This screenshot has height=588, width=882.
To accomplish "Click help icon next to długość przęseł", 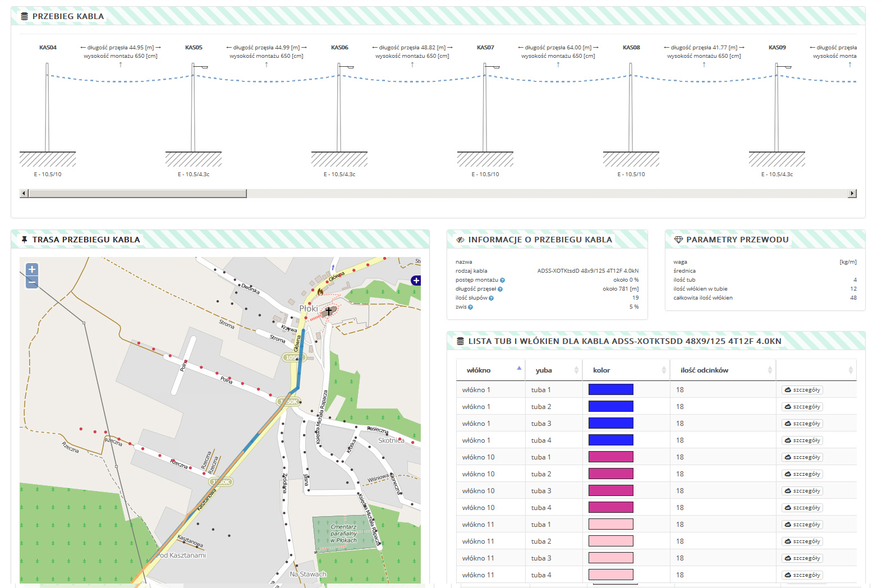I will pyautogui.click(x=500, y=289).
